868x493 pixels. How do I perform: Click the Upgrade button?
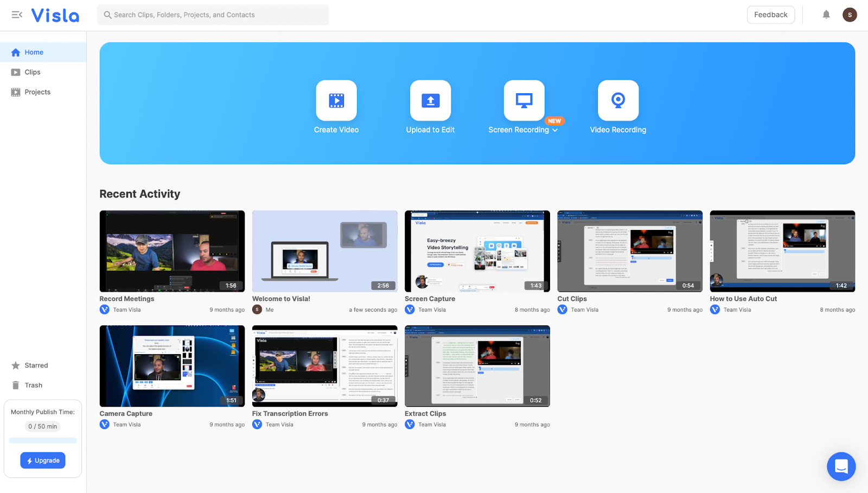(43, 460)
